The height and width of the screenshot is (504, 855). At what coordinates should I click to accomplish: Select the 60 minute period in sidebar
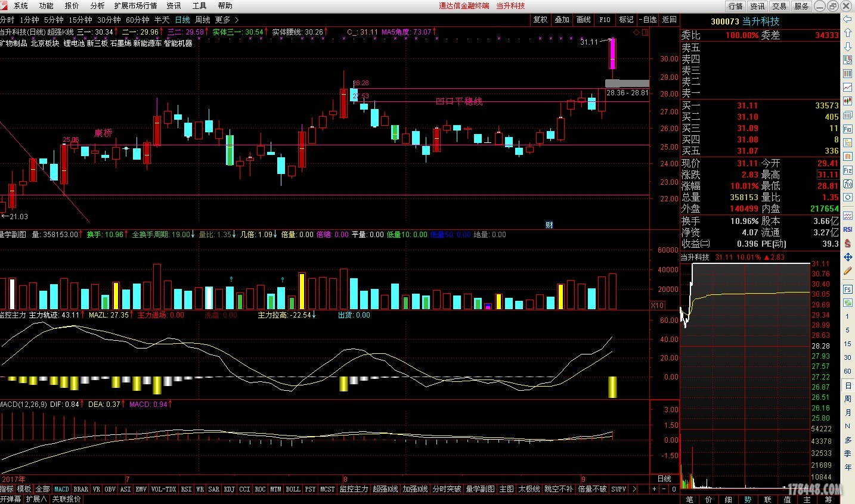pos(847,371)
